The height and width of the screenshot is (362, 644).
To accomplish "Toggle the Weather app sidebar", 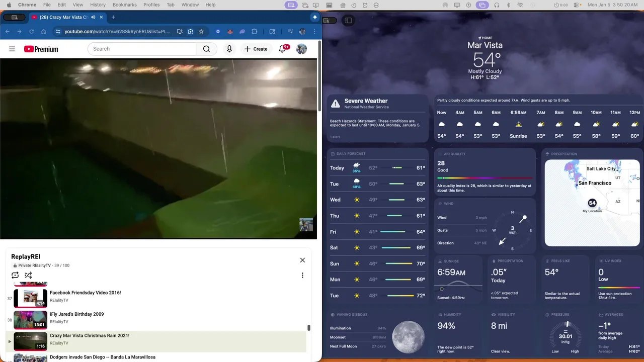I will 348,20.
